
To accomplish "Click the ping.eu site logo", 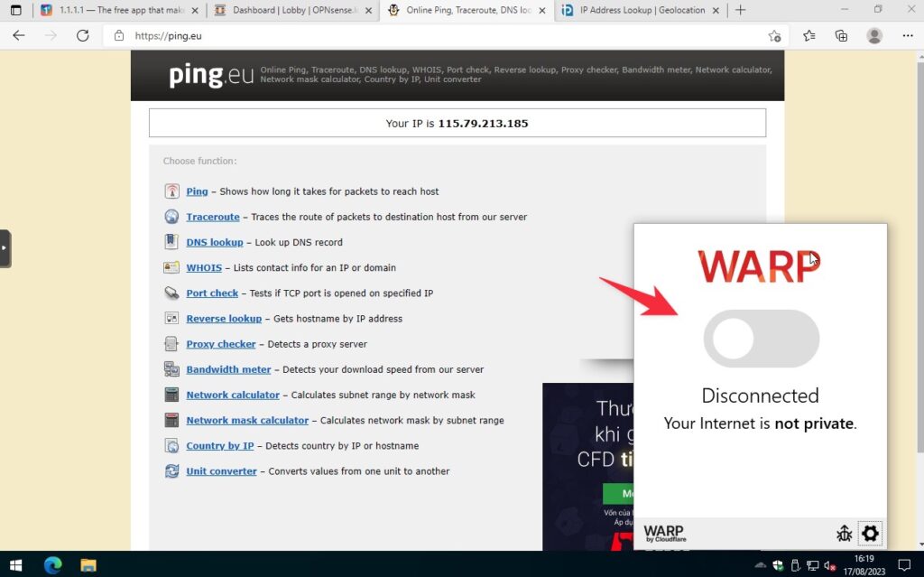I will 211,76.
